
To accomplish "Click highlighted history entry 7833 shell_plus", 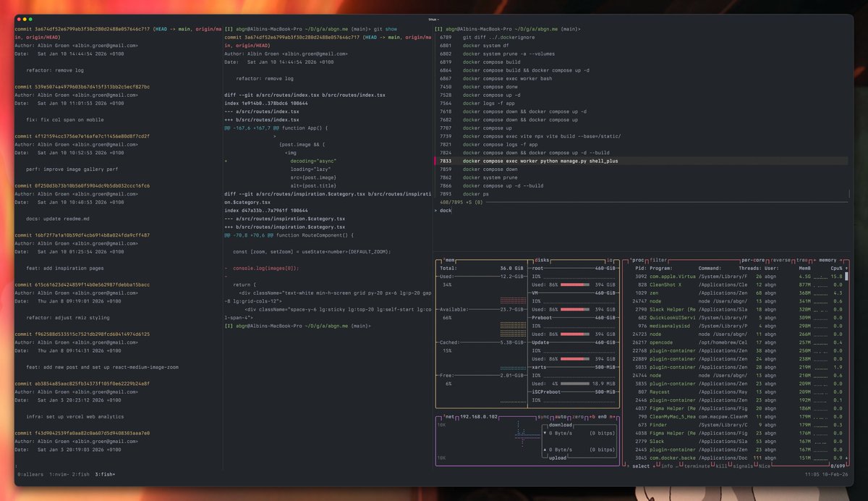I will click(x=642, y=161).
